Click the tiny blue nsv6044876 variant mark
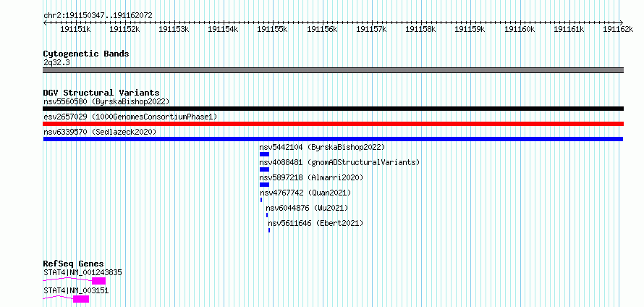This screenshot has width=644, height=307. pyautogui.click(x=267, y=215)
